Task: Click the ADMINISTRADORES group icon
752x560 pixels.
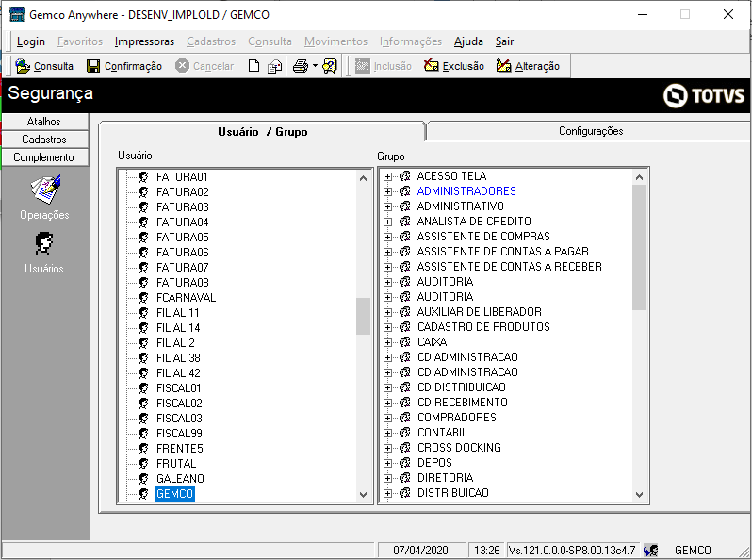Action: (x=405, y=191)
